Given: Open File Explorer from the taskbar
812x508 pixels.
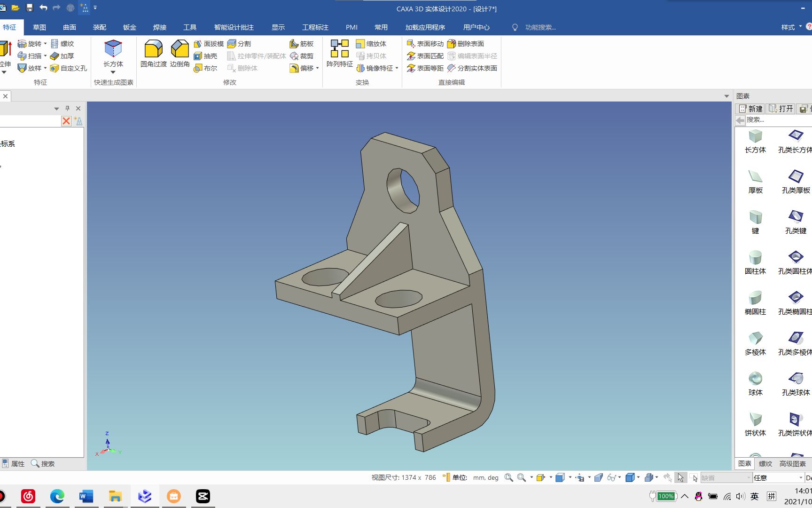Looking at the screenshot, I should click(115, 496).
